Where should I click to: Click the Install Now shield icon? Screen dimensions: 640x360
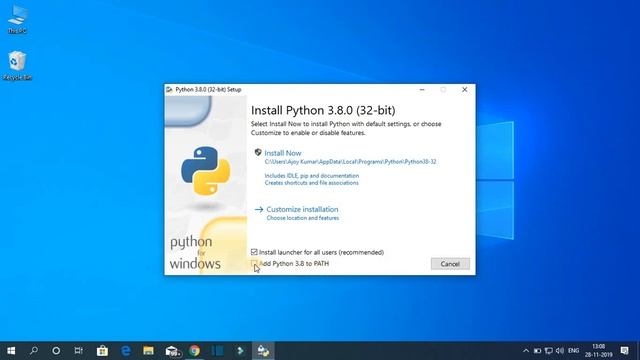click(258, 152)
